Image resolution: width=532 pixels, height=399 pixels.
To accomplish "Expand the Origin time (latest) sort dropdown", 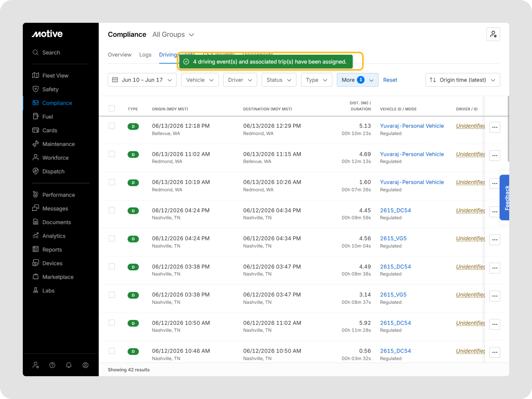I will click(x=462, y=80).
